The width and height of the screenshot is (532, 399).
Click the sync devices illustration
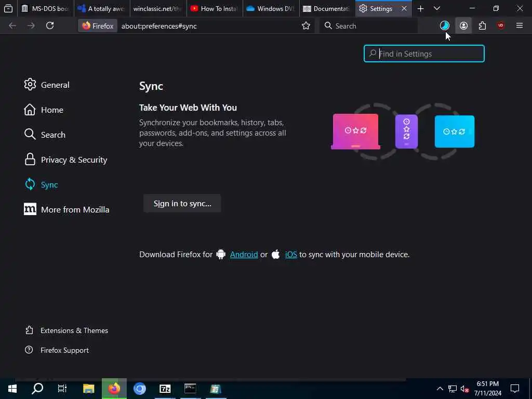[x=403, y=131]
